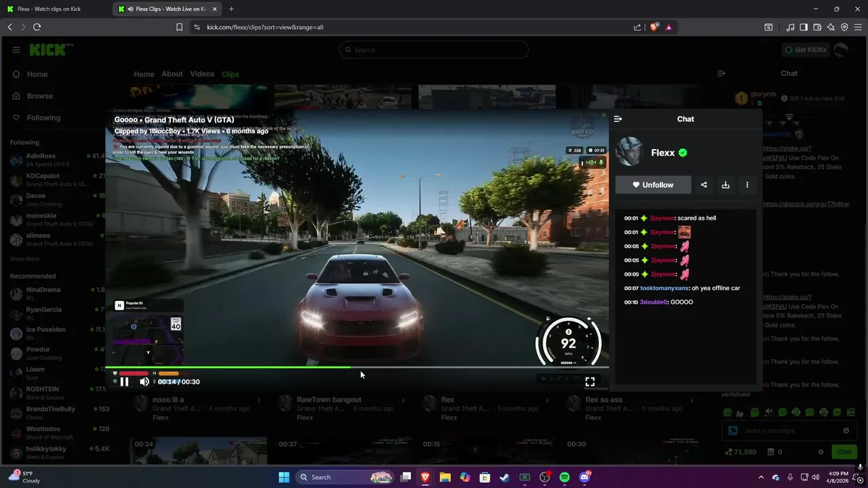The height and width of the screenshot is (488, 868).
Task: Open hstikkytokky recommended channel
Action: (57, 453)
